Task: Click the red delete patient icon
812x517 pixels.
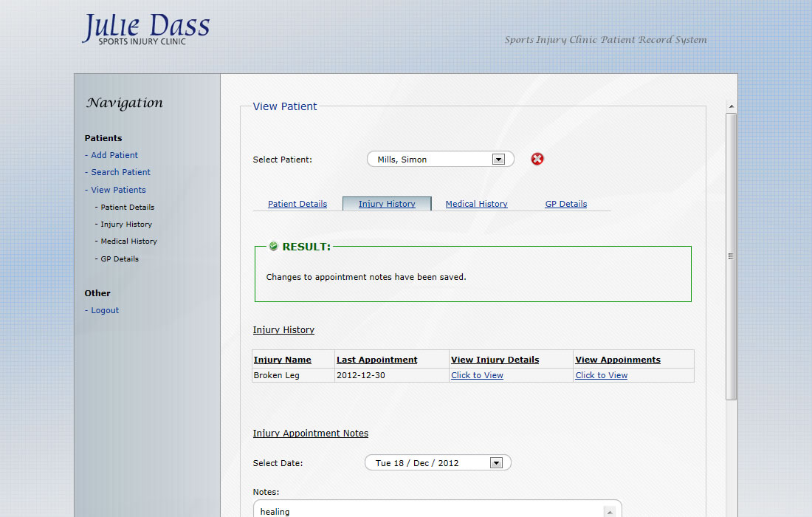Action: 537,159
